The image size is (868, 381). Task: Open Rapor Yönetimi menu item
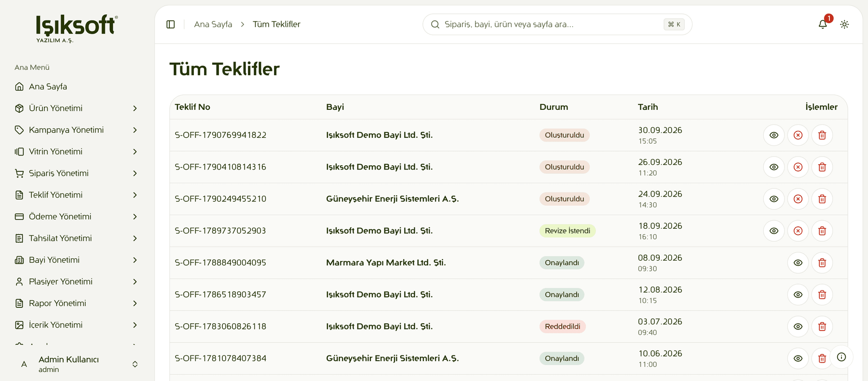tap(77, 303)
